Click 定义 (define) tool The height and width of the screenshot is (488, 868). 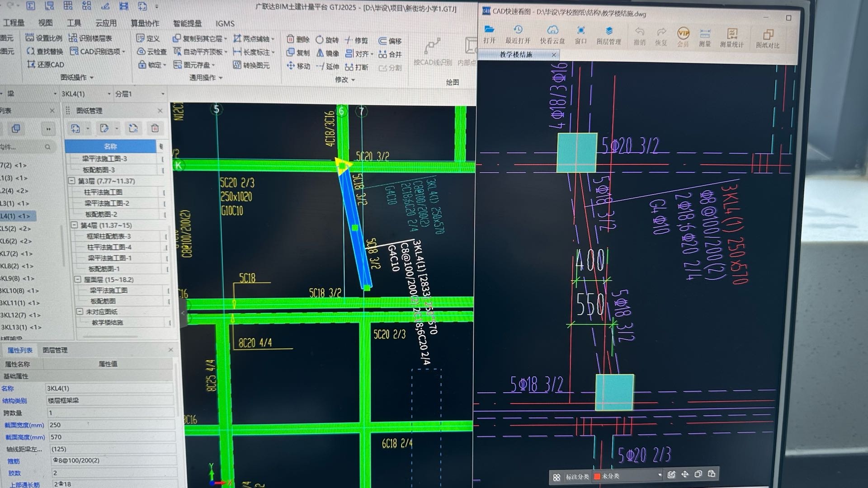(x=148, y=38)
